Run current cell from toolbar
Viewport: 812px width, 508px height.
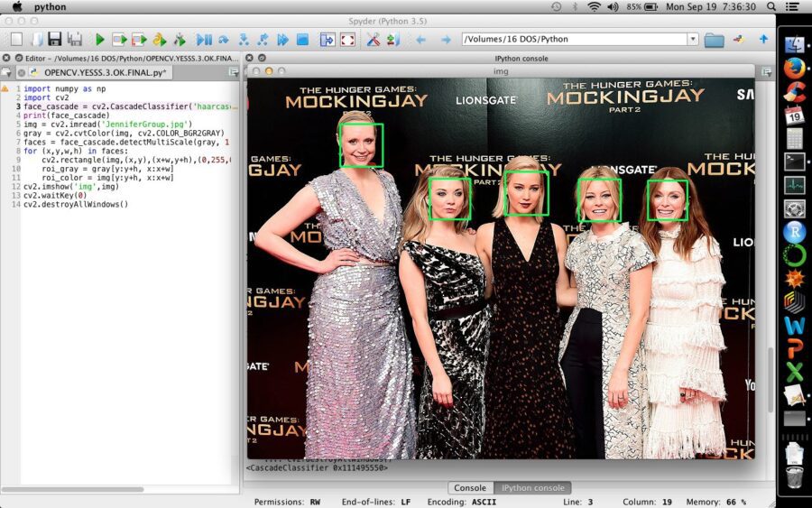[120, 40]
